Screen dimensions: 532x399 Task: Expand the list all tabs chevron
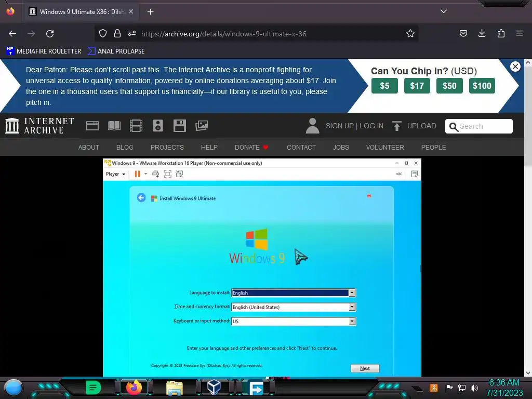click(444, 11)
